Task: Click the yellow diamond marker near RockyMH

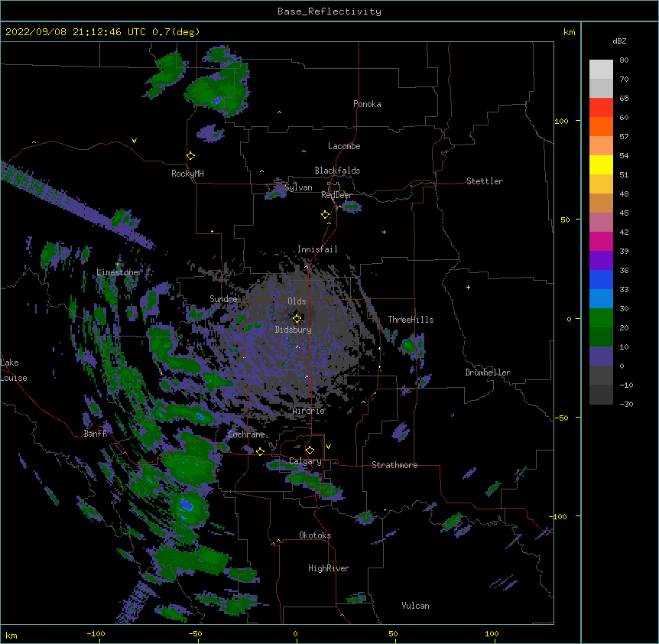Action: pyautogui.click(x=190, y=156)
